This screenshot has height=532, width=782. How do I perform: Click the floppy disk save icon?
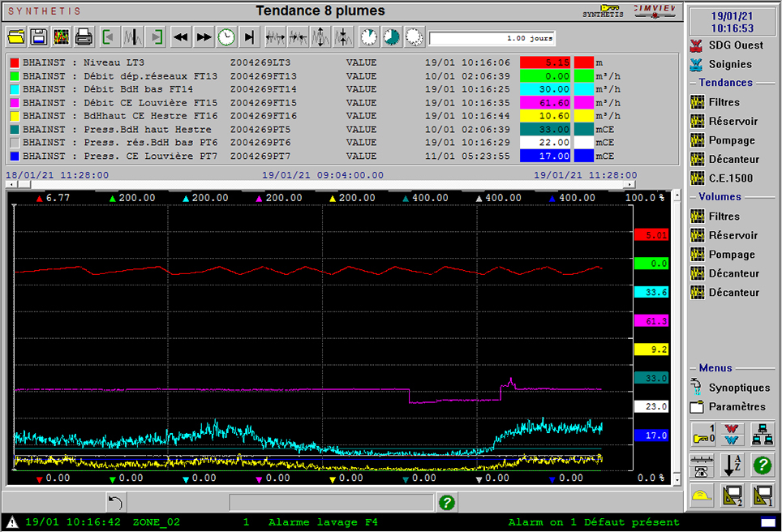coord(38,36)
